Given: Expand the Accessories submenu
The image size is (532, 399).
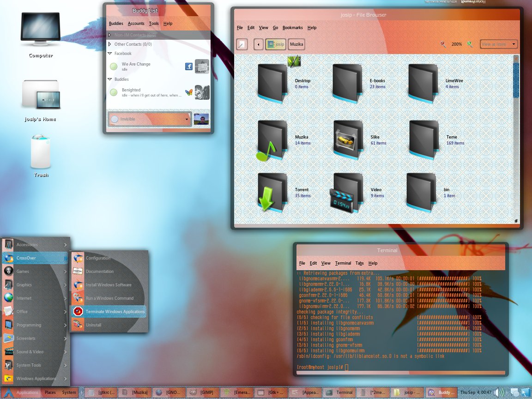Looking at the screenshot, I should tap(35, 245).
